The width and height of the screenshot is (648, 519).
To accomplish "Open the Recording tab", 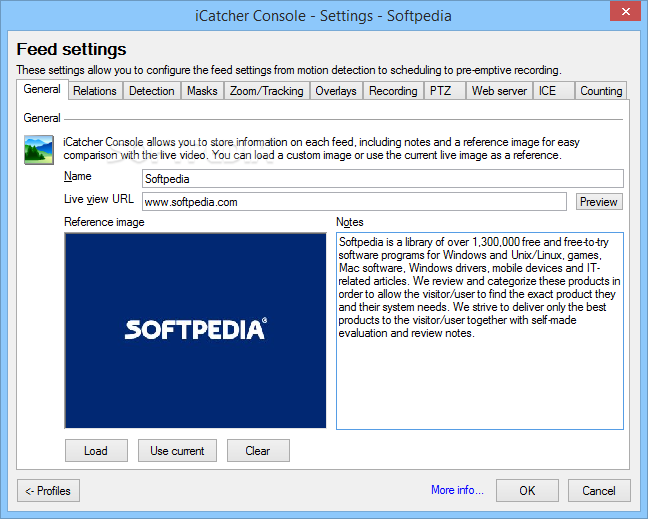I will 393,91.
